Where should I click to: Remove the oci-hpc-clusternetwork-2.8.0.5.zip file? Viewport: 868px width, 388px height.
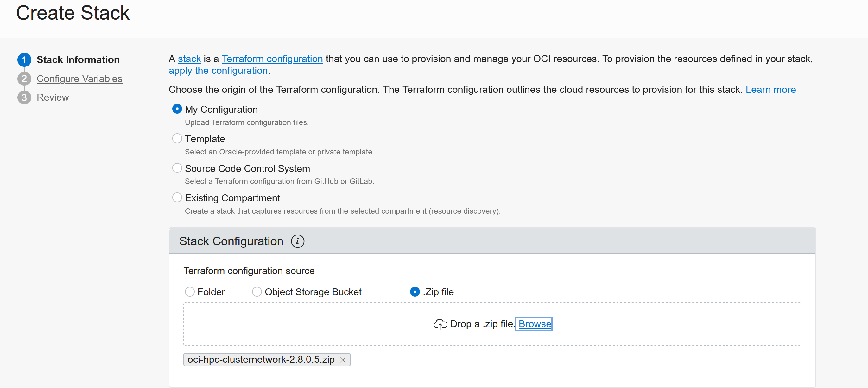click(343, 360)
